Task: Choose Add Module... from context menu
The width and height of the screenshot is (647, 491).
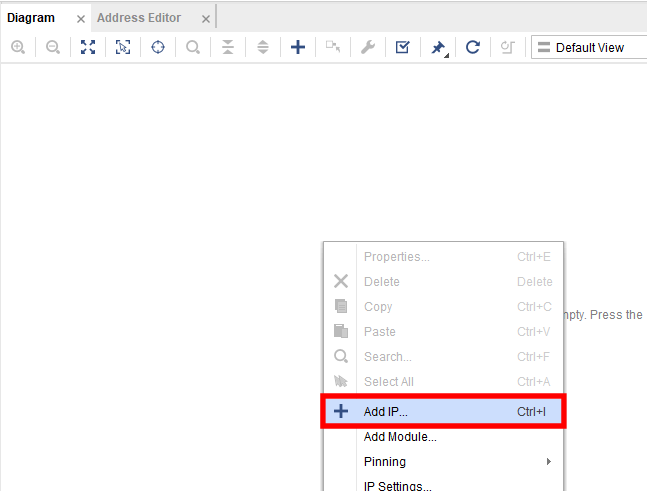Action: click(x=443, y=437)
